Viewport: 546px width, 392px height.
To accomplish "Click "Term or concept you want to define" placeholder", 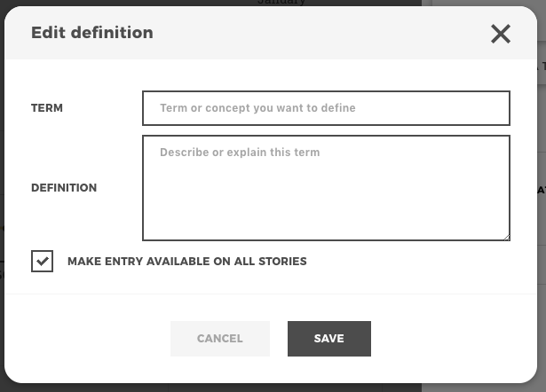I will coord(257,108).
